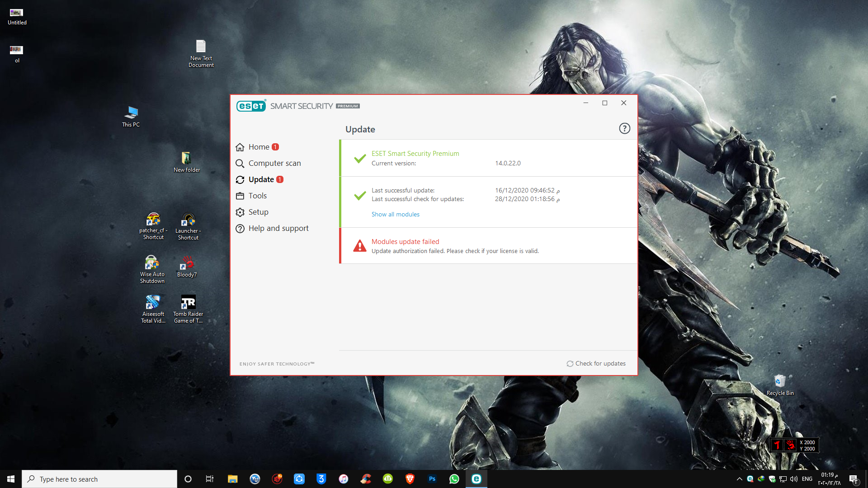This screenshot has height=488, width=868.
Task: Open WhatsApp from the taskbar
Action: tap(454, 479)
